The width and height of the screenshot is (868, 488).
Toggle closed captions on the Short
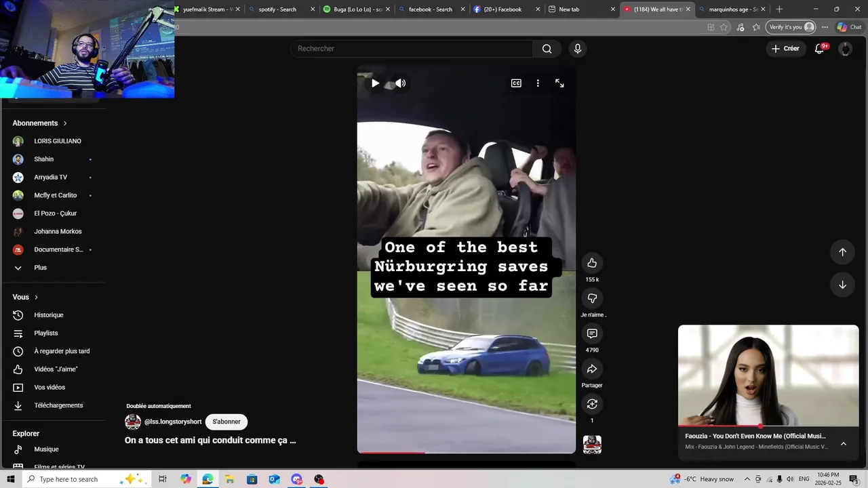[516, 83]
